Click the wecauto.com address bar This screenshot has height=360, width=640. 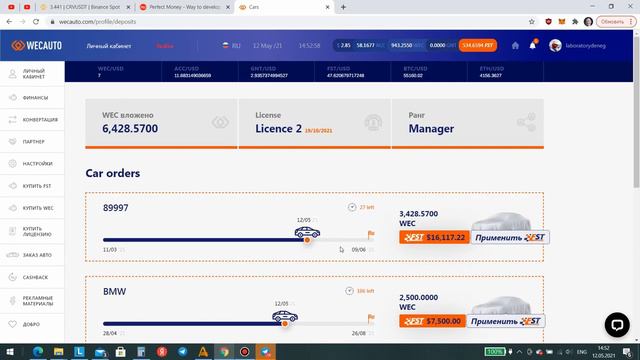[286, 22]
